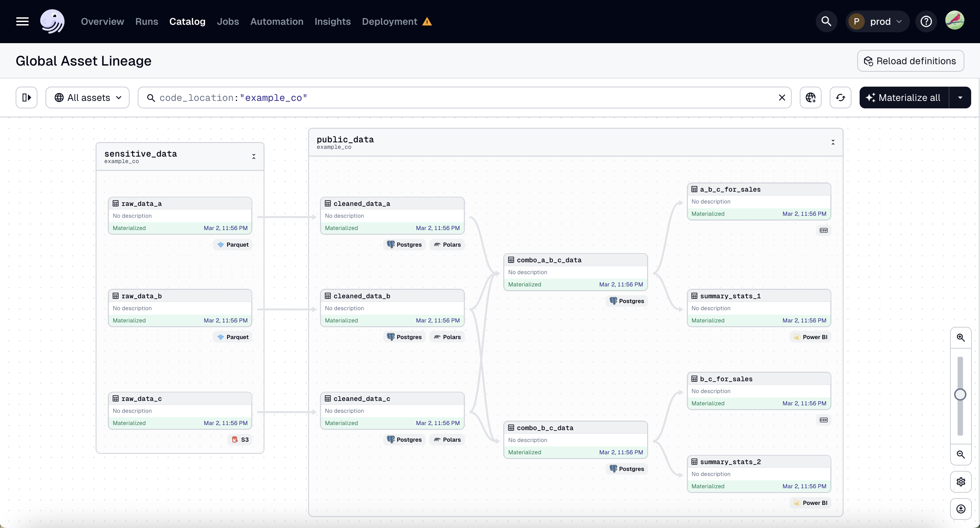Click the global search magnifier icon
Image resolution: width=980 pixels, height=528 pixels.
click(826, 21)
